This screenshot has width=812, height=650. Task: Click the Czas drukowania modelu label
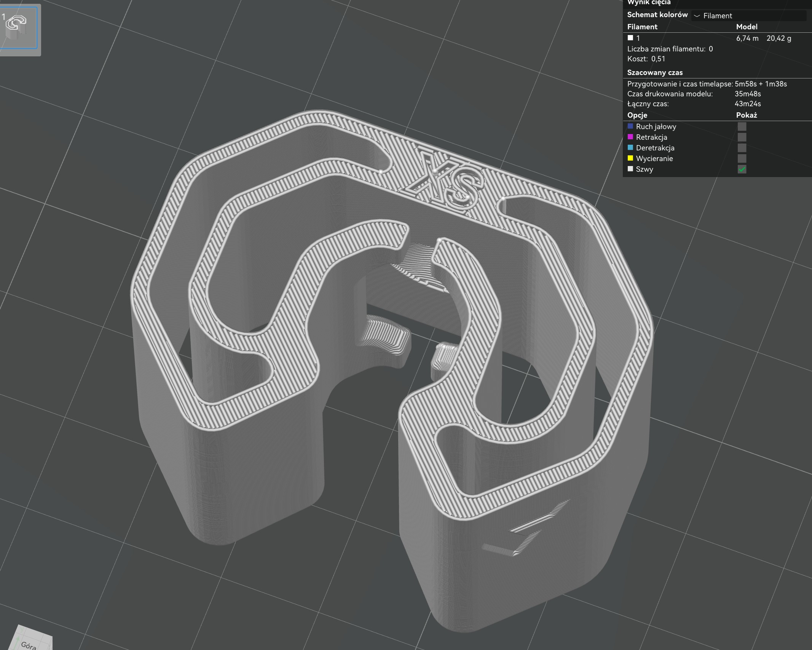pos(670,94)
